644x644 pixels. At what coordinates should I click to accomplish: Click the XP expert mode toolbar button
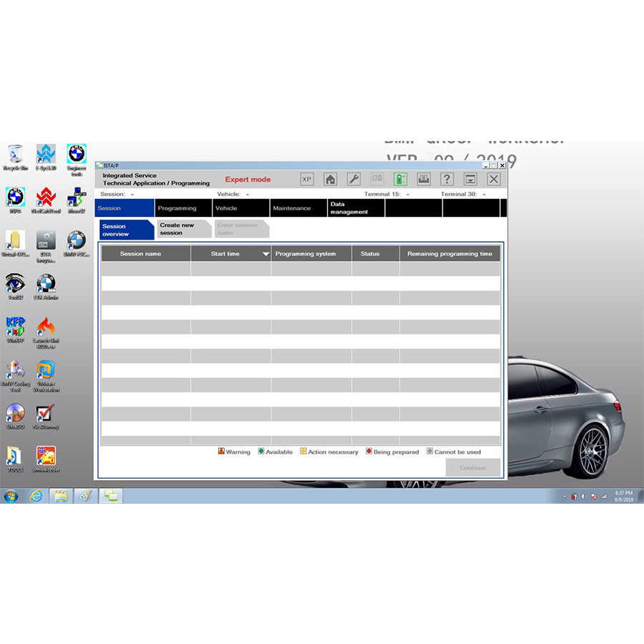coord(307,180)
